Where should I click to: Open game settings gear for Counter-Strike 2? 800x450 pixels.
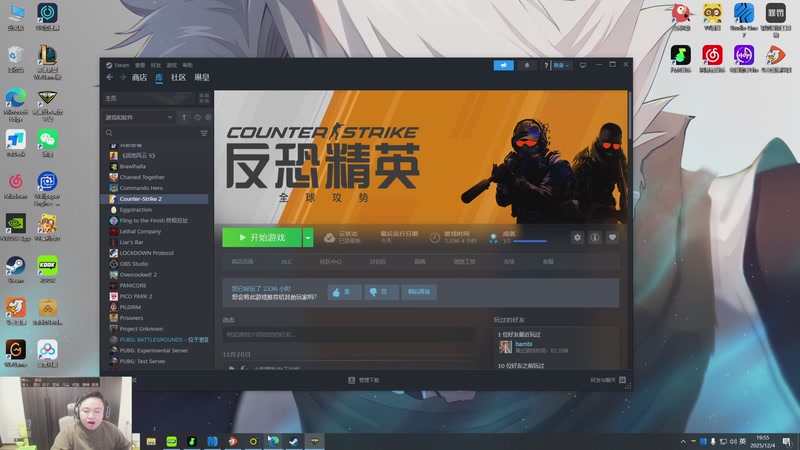click(x=577, y=237)
